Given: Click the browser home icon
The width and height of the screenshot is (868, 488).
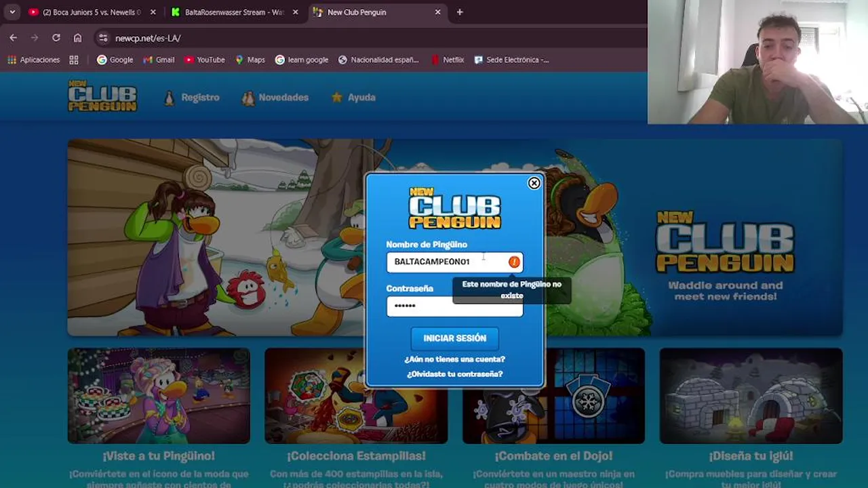Looking at the screenshot, I should pos(77,38).
